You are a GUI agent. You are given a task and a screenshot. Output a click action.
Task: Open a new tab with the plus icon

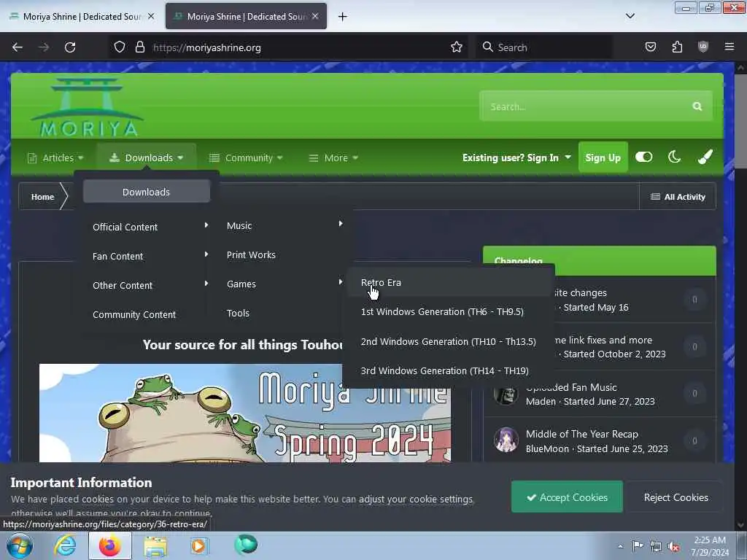(x=342, y=17)
